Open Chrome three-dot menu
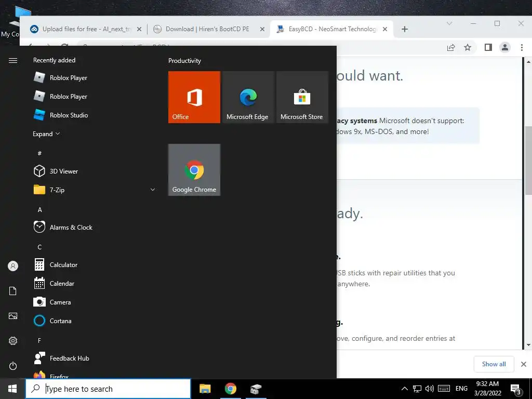 pyautogui.click(x=522, y=47)
